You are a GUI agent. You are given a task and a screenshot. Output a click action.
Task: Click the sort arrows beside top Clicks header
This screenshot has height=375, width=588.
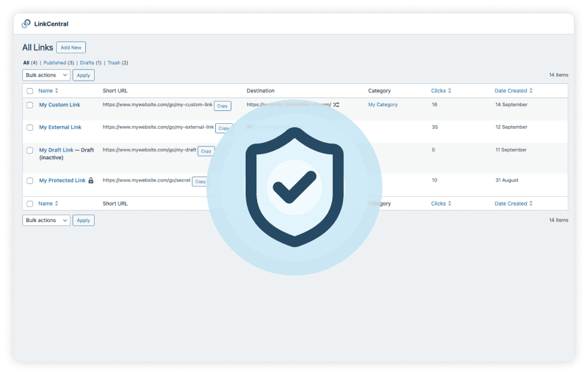click(x=449, y=91)
